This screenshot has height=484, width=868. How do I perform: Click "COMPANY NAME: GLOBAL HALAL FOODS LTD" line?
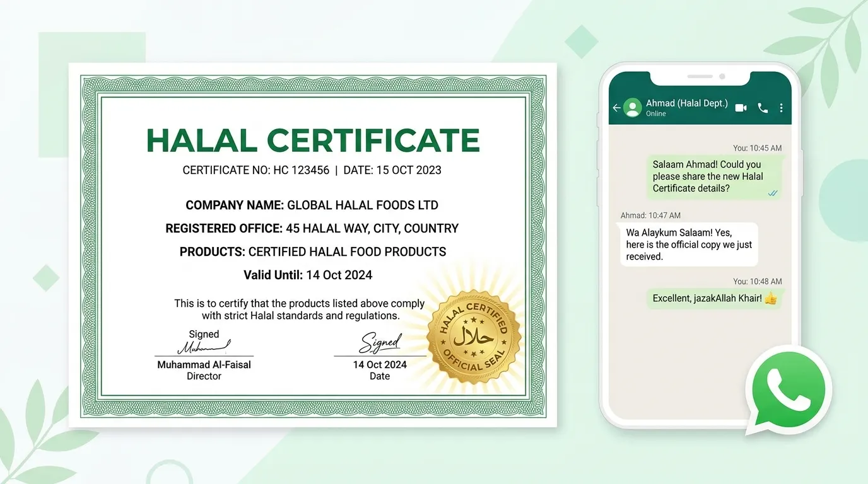(312, 205)
